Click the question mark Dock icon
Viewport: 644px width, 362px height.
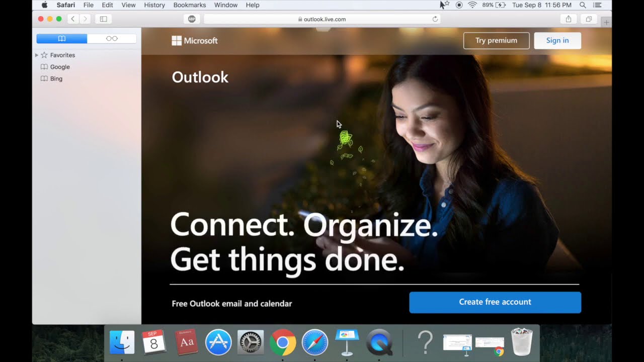426,342
